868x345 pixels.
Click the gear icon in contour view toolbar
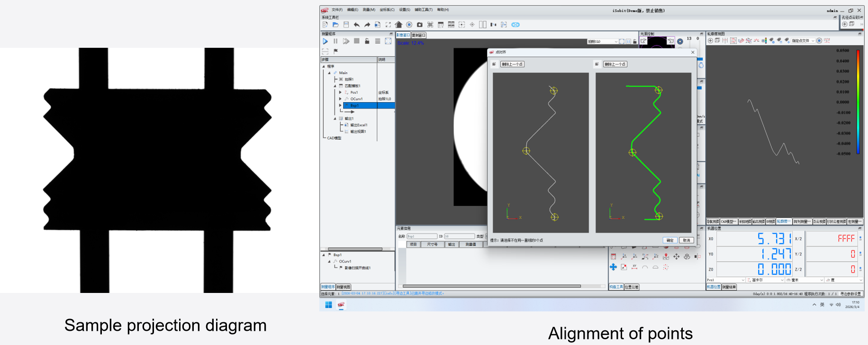tap(819, 41)
